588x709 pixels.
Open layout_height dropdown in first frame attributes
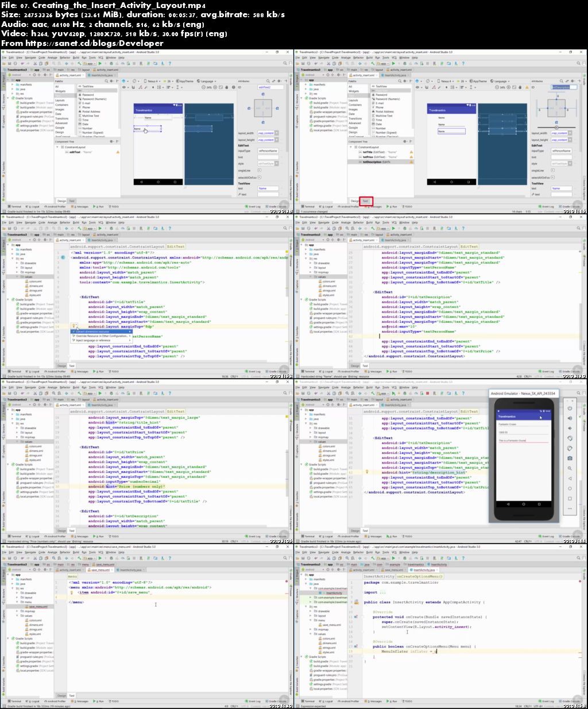pos(276,140)
